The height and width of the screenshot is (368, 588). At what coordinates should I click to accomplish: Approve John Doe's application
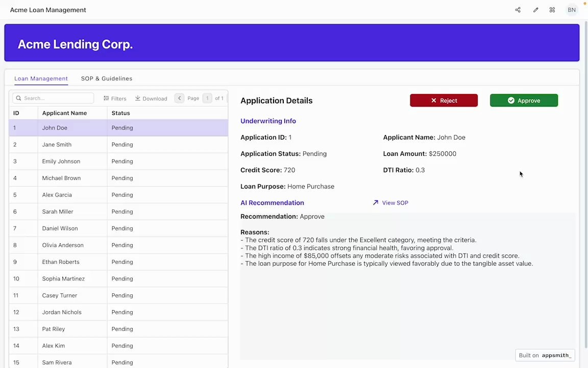click(x=524, y=100)
